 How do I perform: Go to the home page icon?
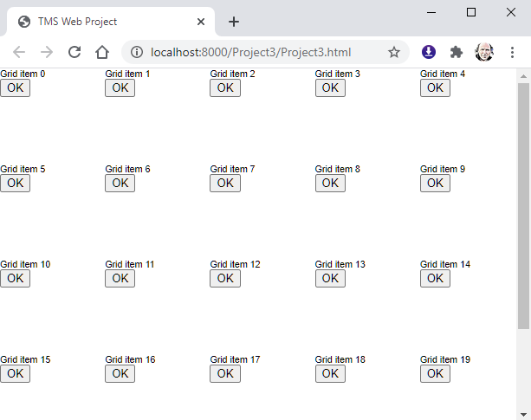pyautogui.click(x=102, y=52)
